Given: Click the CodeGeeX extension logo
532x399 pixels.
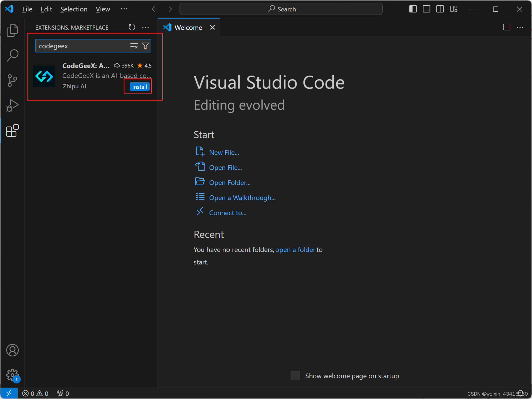Looking at the screenshot, I should [x=44, y=76].
